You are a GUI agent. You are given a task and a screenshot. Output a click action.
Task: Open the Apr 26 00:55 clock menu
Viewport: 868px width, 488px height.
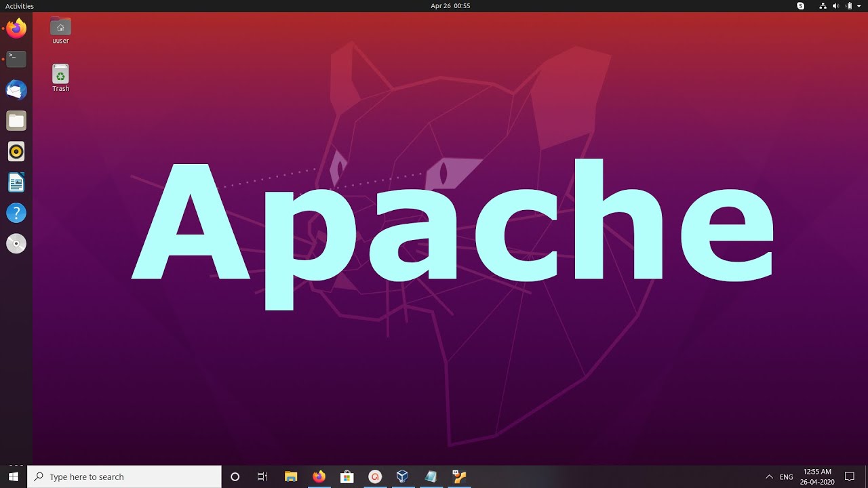450,6
